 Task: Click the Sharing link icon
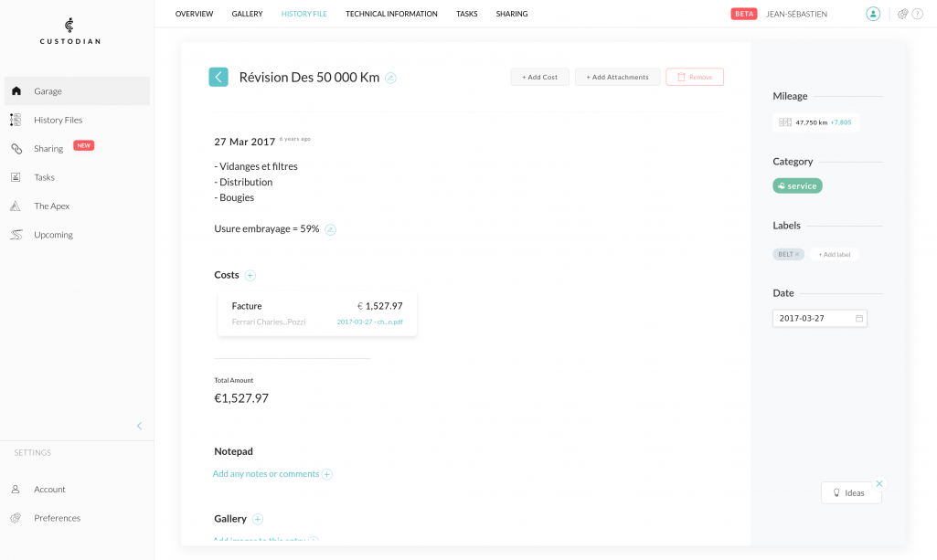click(16, 149)
